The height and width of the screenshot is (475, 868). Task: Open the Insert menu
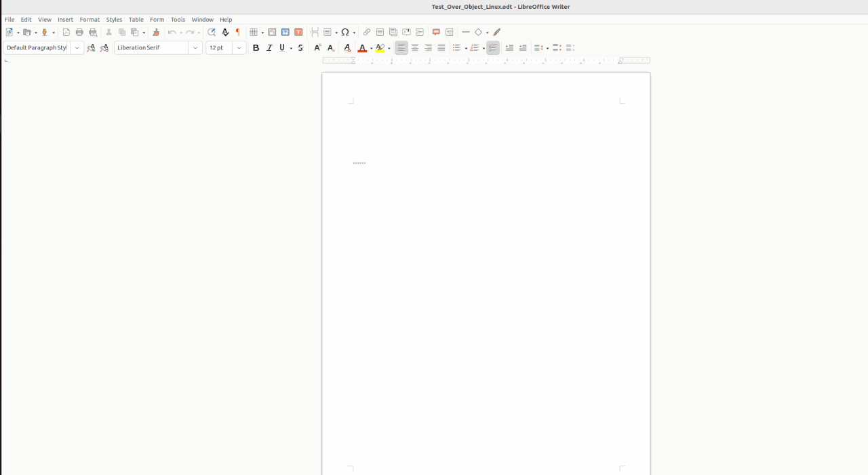point(65,20)
